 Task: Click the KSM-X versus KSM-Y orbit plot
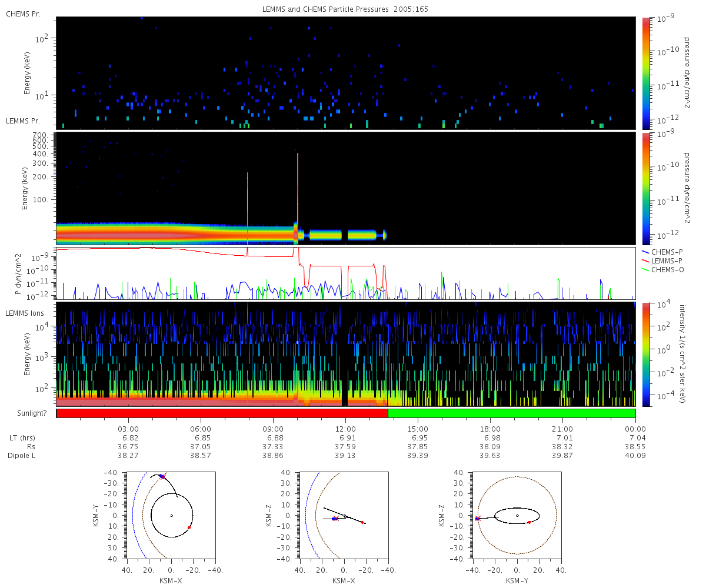pos(171,515)
